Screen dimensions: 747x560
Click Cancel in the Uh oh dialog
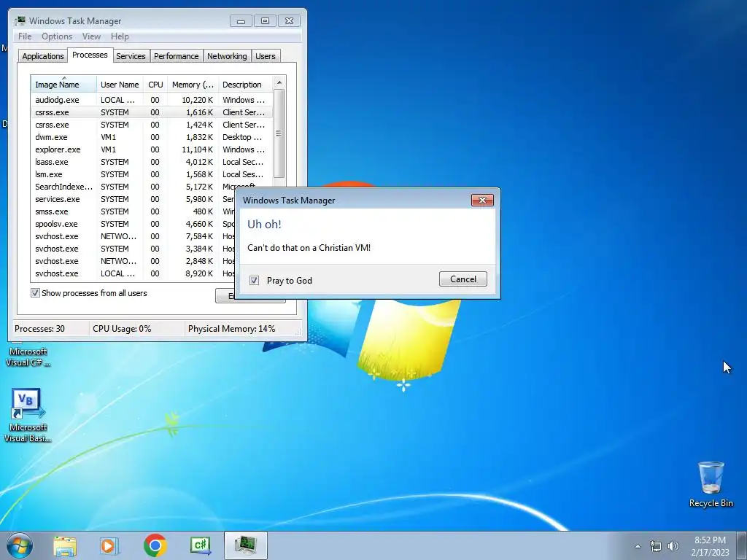[x=463, y=279]
